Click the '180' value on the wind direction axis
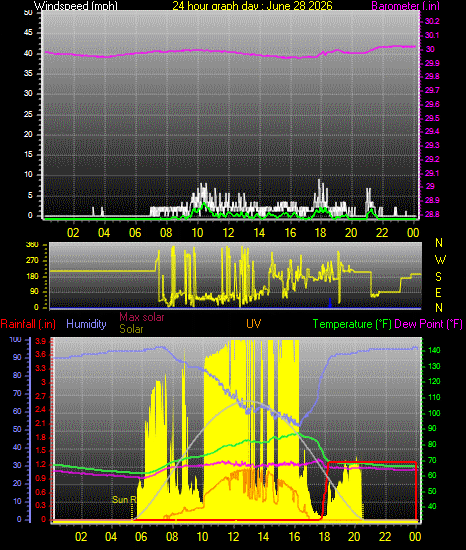The width and height of the screenshot is (466, 550). coord(32,276)
